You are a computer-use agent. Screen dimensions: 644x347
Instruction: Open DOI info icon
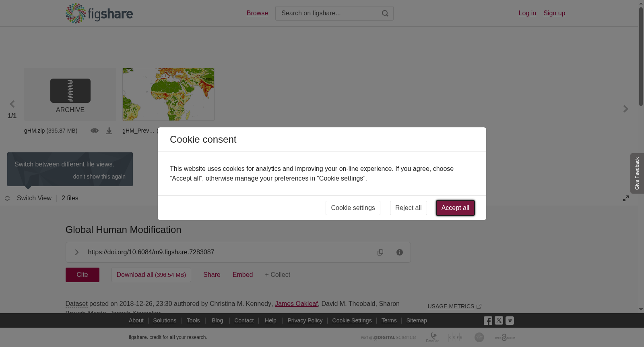[x=400, y=252]
